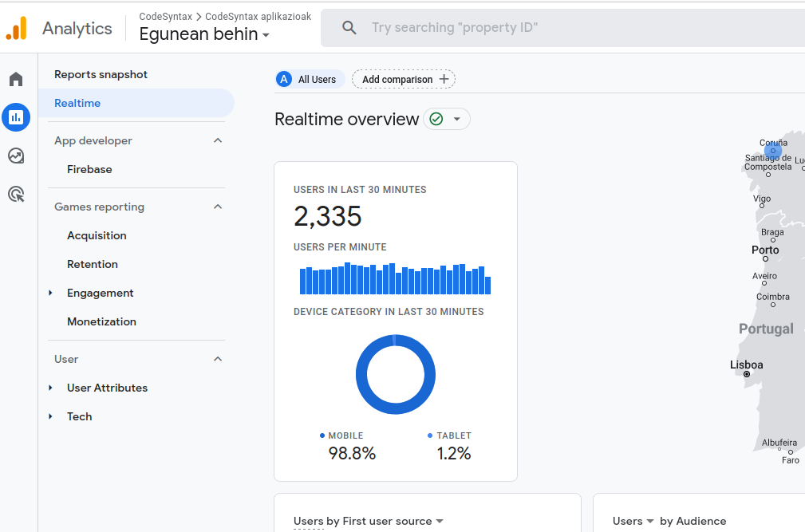The image size is (805, 532).
Task: Click the CodeSyntax breadcrumb link
Action: [165, 16]
